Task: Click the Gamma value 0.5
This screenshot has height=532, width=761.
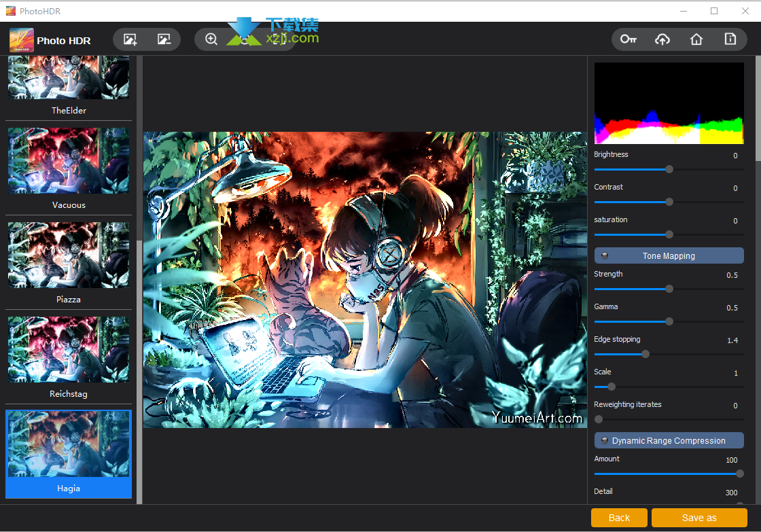Action: 732,308
